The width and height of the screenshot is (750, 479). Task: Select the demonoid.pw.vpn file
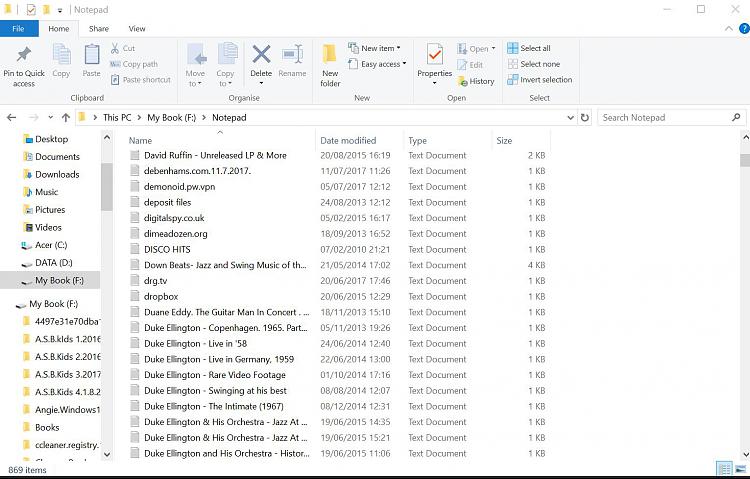(179, 187)
